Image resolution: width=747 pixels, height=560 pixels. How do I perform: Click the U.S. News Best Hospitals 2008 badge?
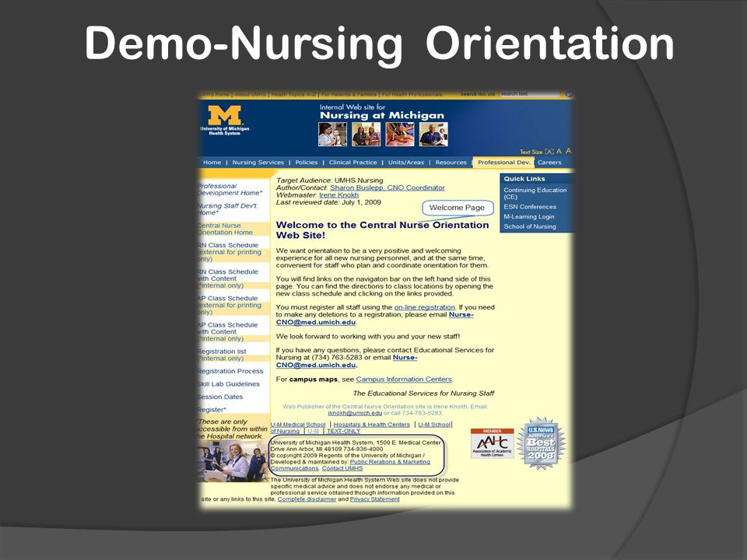pos(541,444)
